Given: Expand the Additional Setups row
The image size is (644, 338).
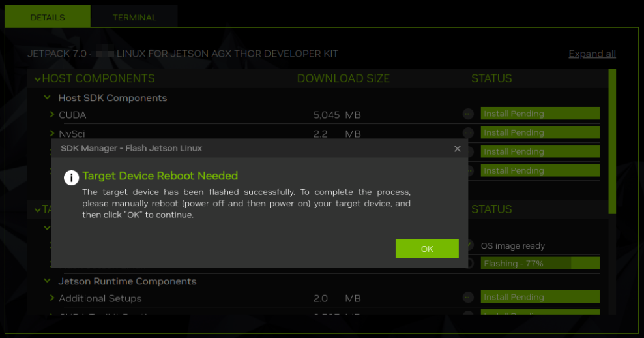Looking at the screenshot, I should coord(52,298).
